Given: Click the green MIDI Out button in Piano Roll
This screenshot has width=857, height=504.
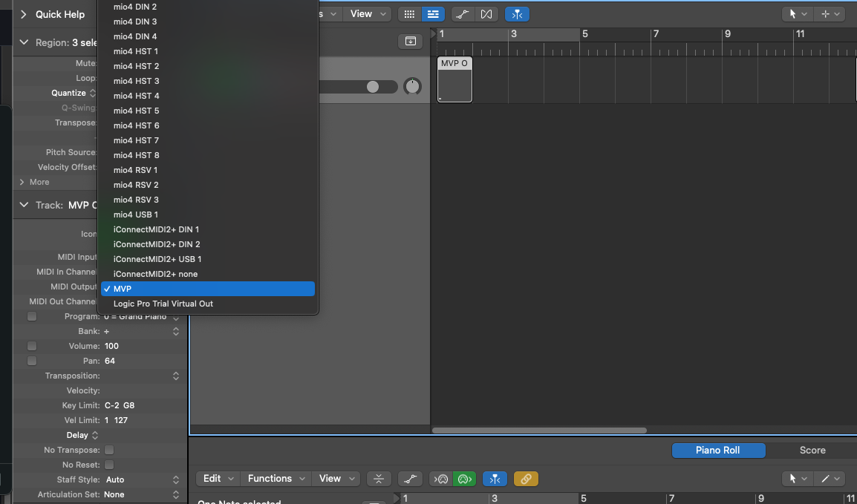Looking at the screenshot, I should (465, 479).
